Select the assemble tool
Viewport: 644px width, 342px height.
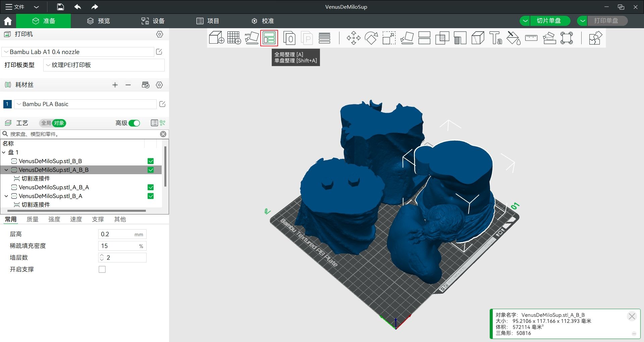pyautogui.click(x=549, y=38)
